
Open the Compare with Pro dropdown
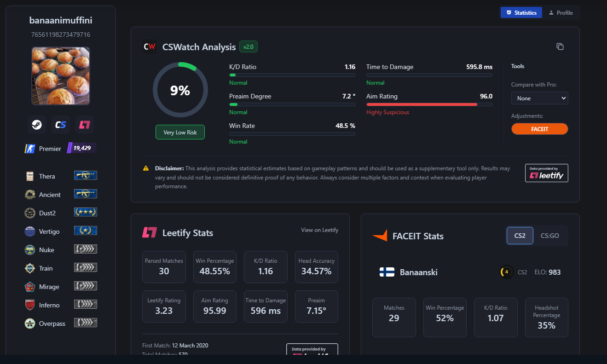point(539,98)
